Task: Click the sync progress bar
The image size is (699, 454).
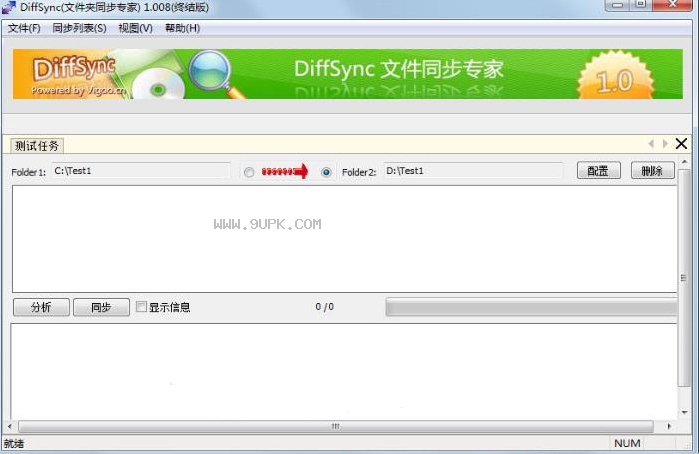Action: [531, 307]
